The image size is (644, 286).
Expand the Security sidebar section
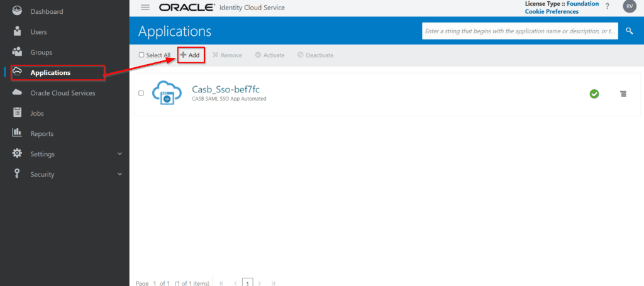(x=119, y=174)
